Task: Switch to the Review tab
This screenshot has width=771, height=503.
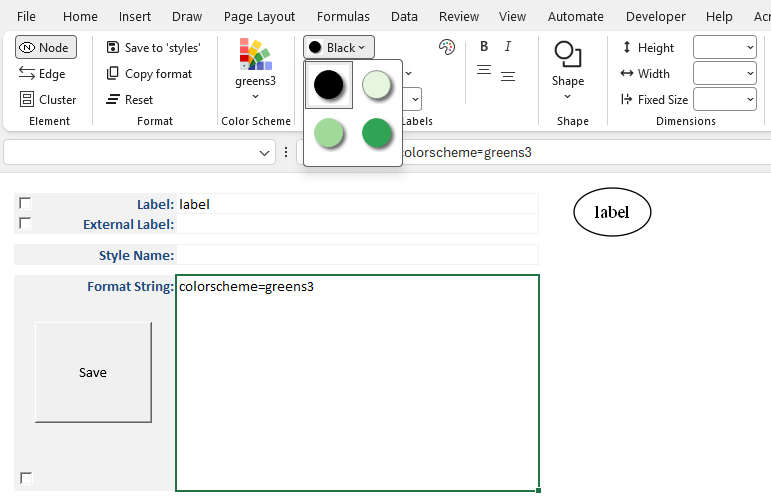Action: point(459,17)
